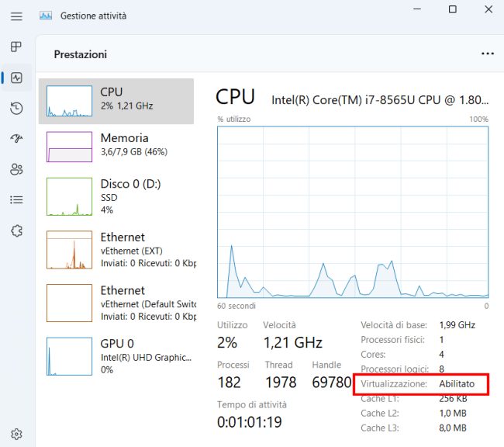This screenshot has width=504, height=447.
Task: Select the Memoria performance item
Action: tap(116, 147)
